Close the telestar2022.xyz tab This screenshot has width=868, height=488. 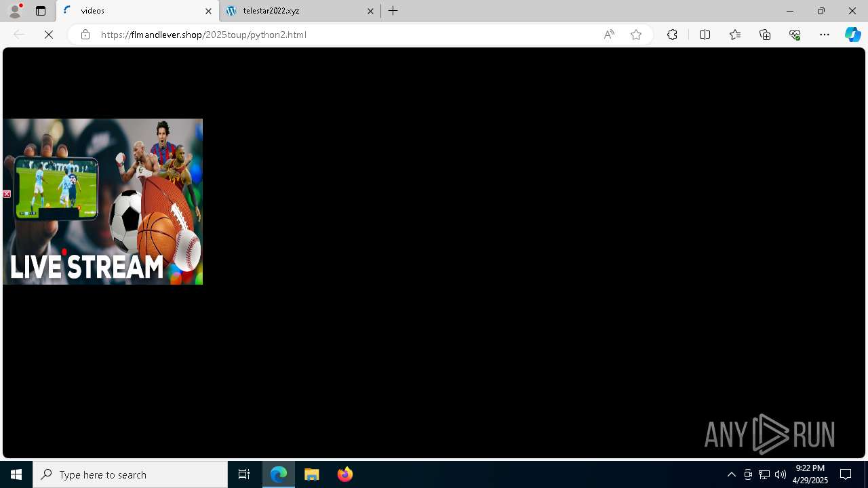(370, 11)
